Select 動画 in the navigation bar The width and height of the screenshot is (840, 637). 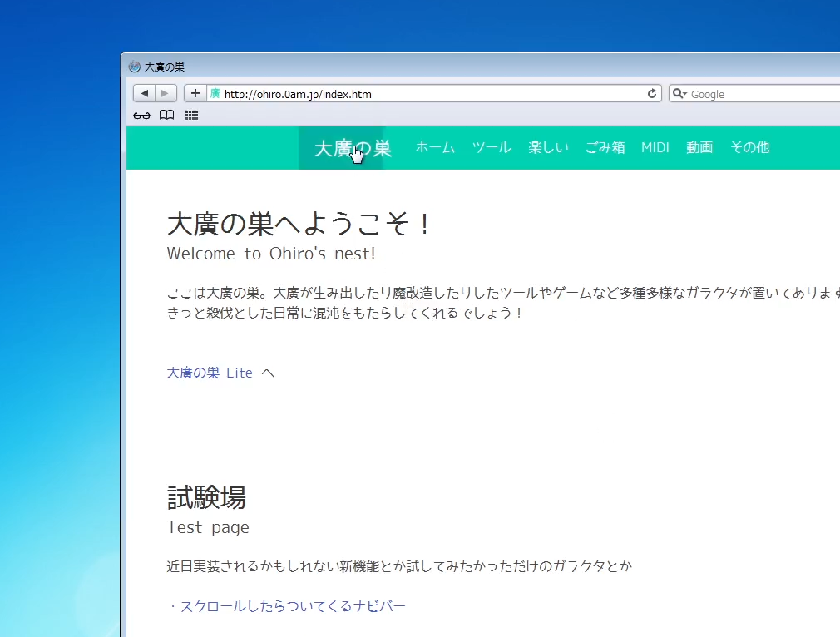click(x=699, y=148)
